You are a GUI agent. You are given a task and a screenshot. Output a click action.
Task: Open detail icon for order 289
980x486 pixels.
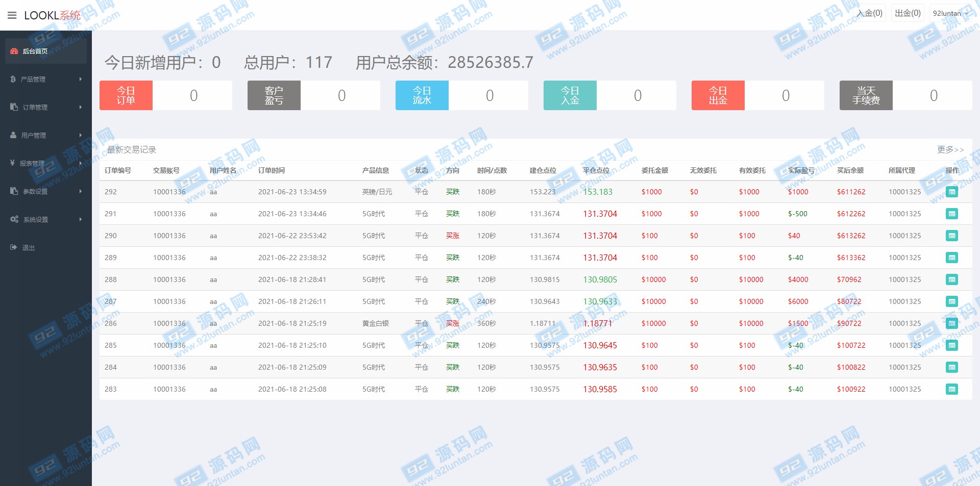click(952, 258)
